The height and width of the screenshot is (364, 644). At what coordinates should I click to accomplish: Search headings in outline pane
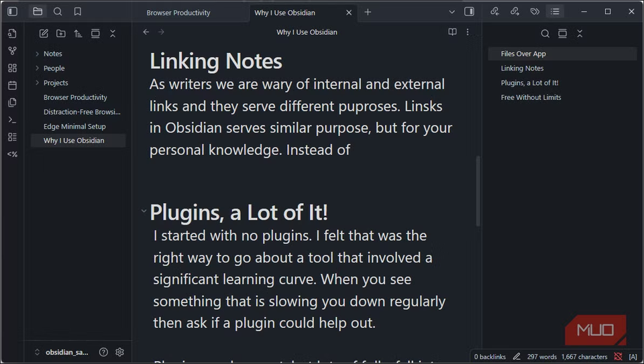click(545, 34)
